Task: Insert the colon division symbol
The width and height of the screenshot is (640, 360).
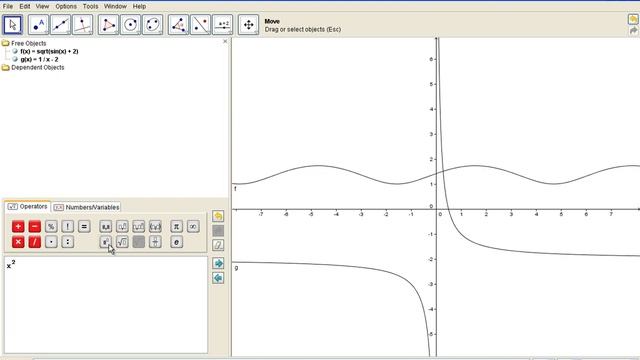Action: pos(68,242)
